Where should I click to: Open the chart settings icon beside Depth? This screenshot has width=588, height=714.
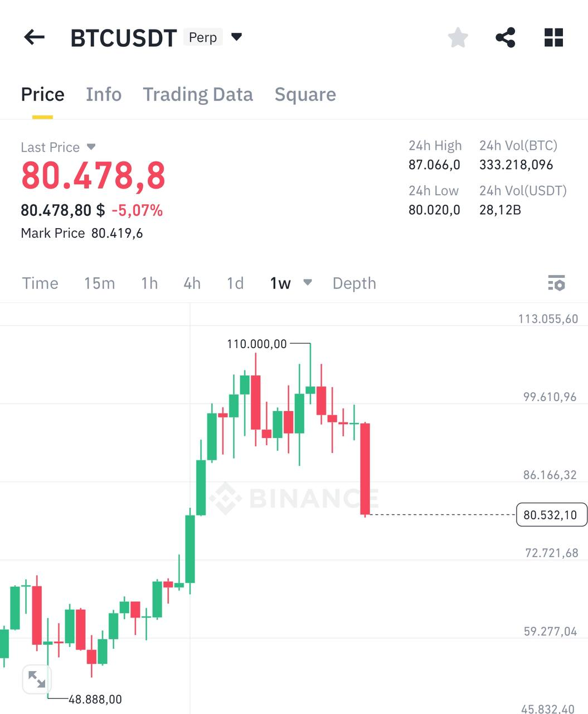[557, 283]
